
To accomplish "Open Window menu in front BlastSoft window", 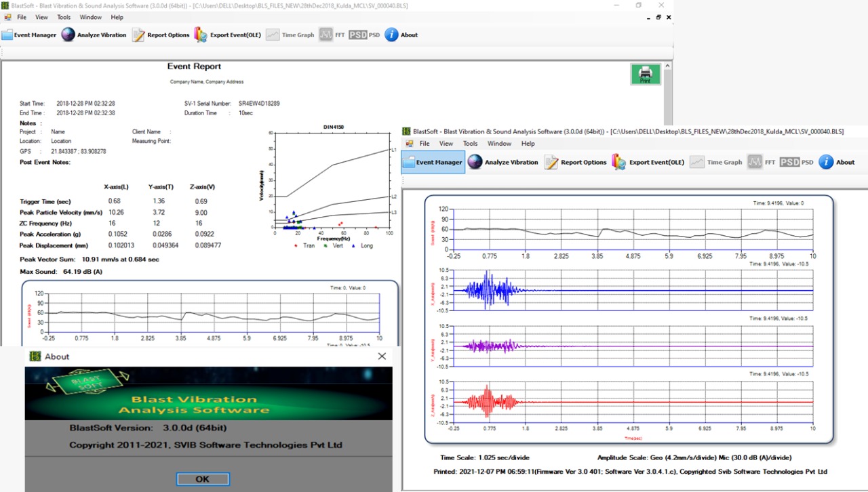I will 499,144.
